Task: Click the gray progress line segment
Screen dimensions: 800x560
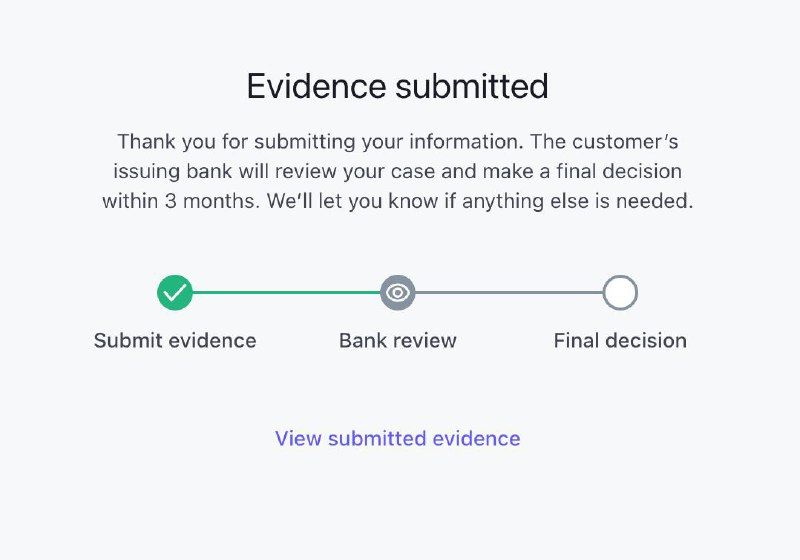Action: pos(509,293)
